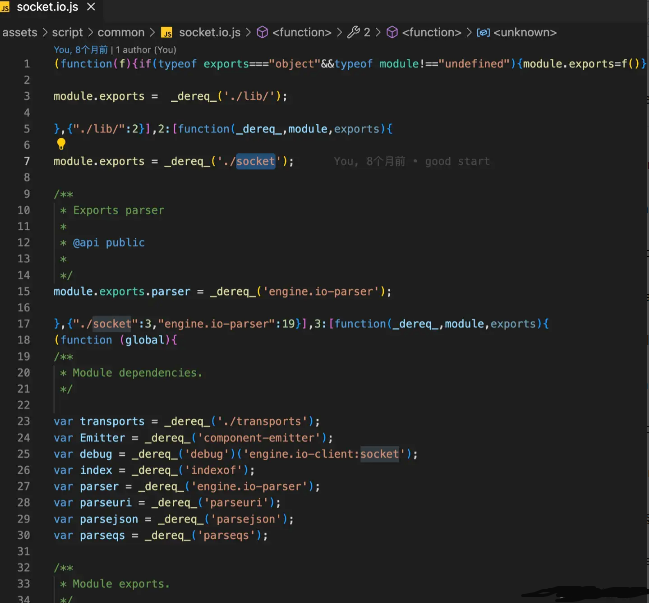
Task: Expand the chevron after assets
Action: [45, 32]
